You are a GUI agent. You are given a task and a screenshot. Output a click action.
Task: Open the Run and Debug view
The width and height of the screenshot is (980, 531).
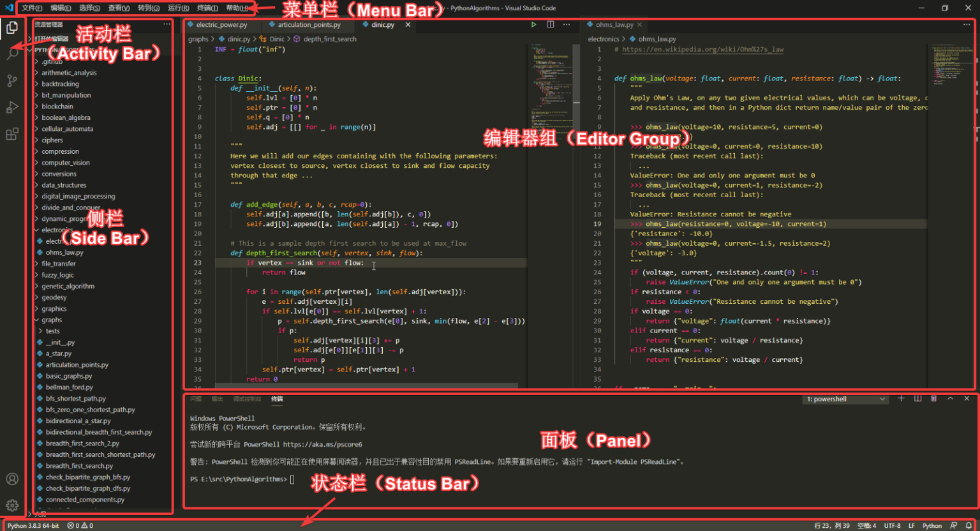[x=13, y=107]
